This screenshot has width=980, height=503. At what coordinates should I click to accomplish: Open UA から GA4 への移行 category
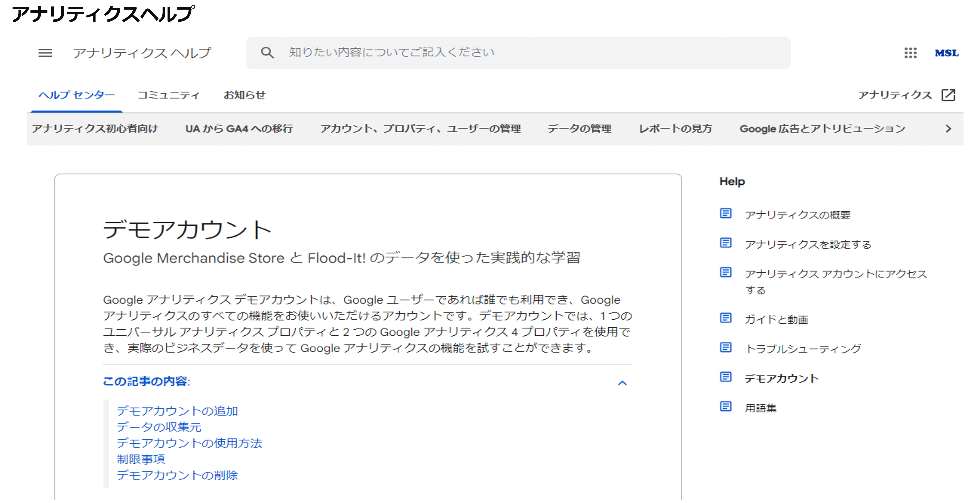[239, 129]
